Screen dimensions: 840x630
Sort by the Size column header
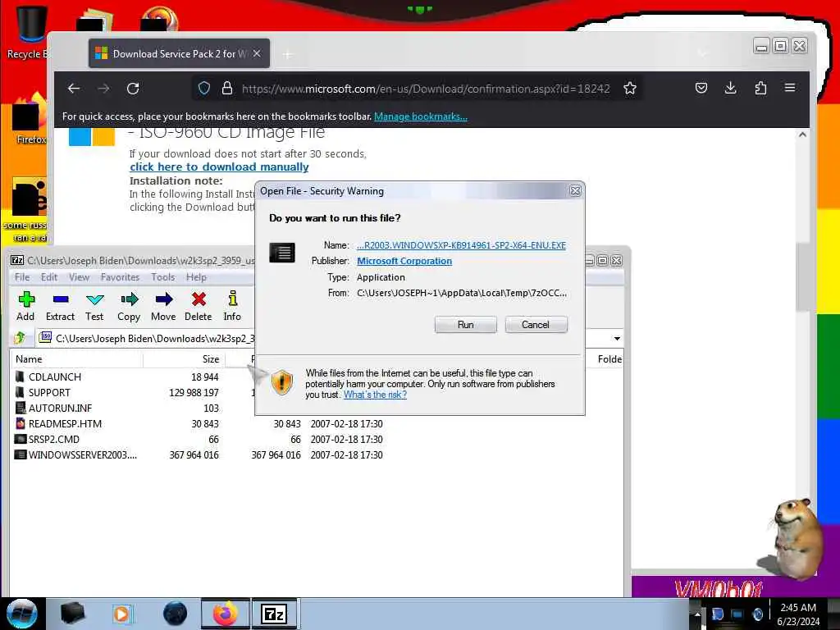[185, 359]
